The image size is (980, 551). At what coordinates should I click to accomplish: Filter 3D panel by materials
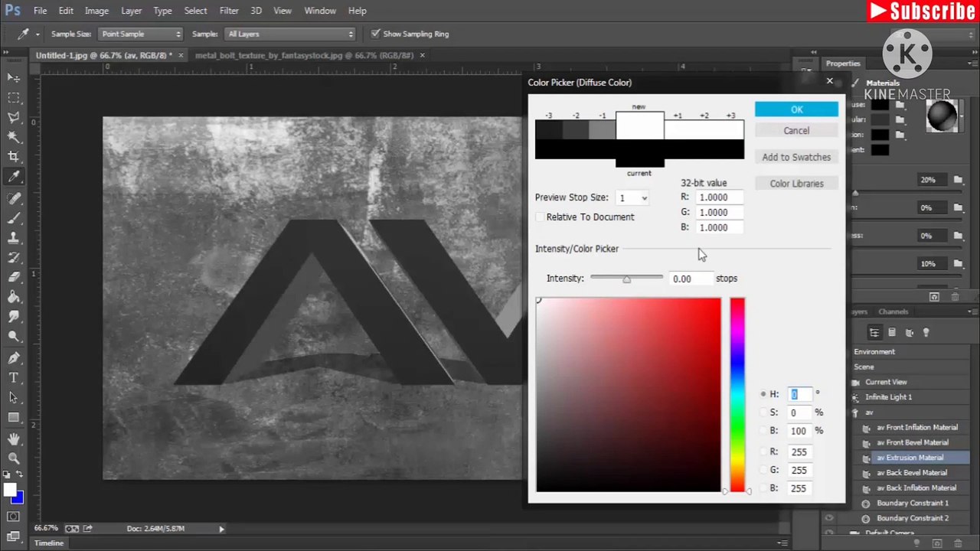tap(910, 332)
